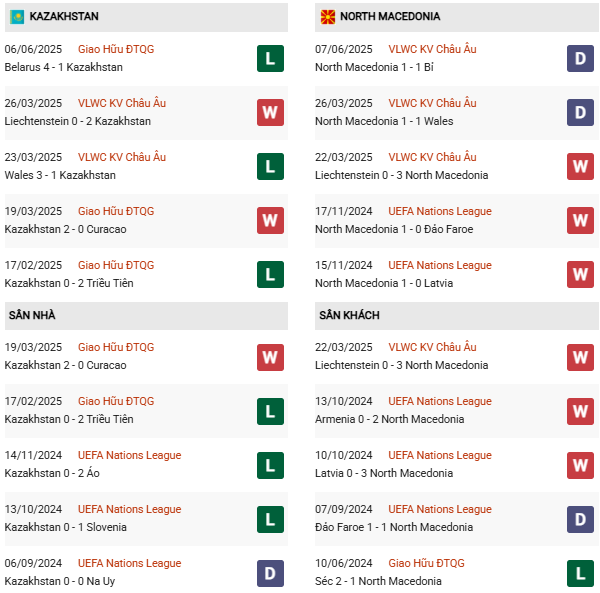Open the KAZAKHSTAN team header
This screenshot has width=600, height=593.
(64, 17)
